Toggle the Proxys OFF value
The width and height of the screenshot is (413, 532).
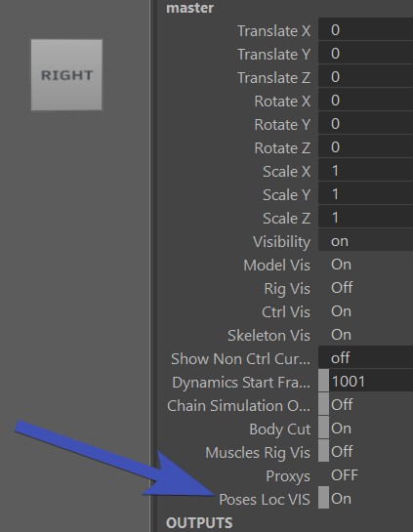[x=344, y=475]
